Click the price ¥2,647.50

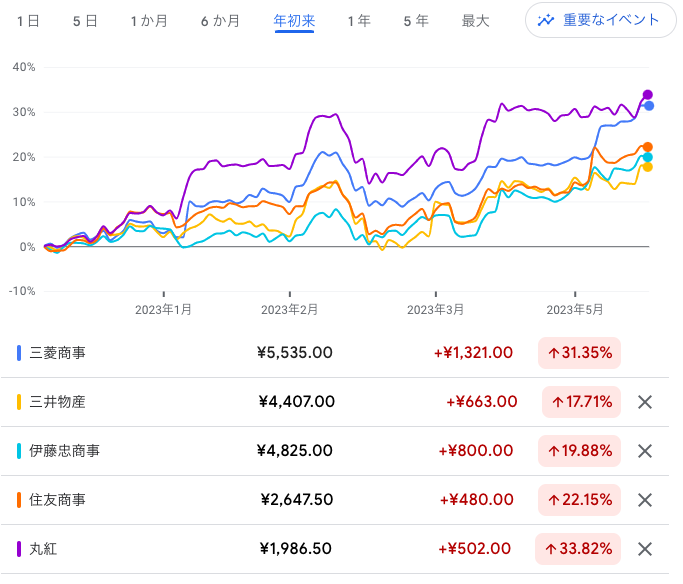(297, 500)
